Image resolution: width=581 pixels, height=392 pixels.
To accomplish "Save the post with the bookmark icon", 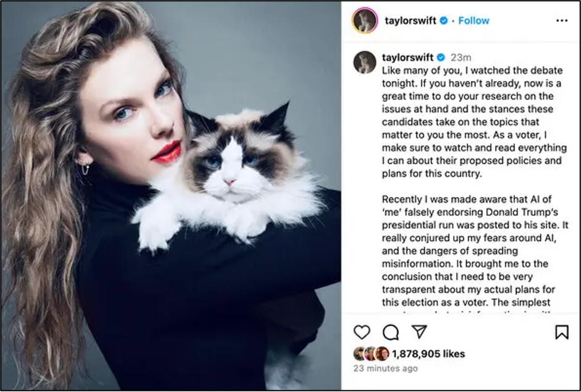I will point(562,332).
